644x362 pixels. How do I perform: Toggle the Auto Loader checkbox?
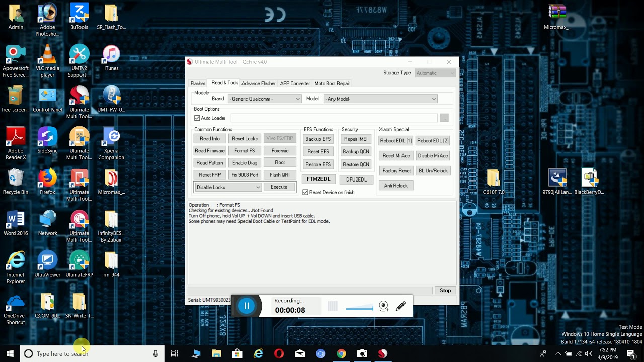click(x=197, y=118)
